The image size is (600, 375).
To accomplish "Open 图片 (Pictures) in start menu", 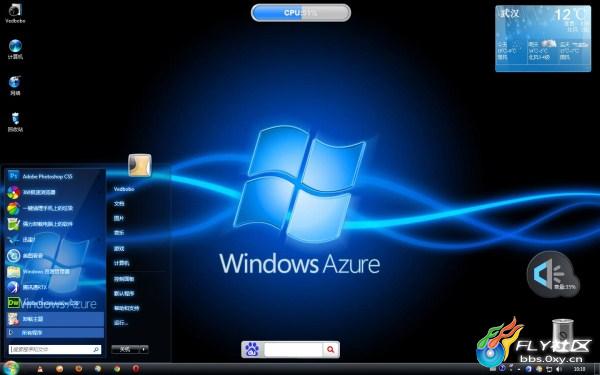I will (x=119, y=218).
